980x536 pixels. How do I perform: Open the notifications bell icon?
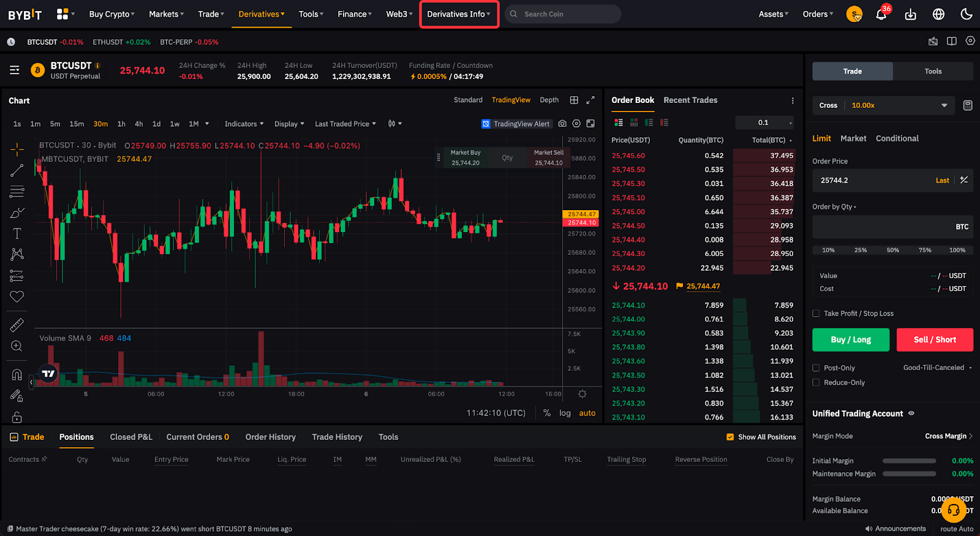pos(881,15)
